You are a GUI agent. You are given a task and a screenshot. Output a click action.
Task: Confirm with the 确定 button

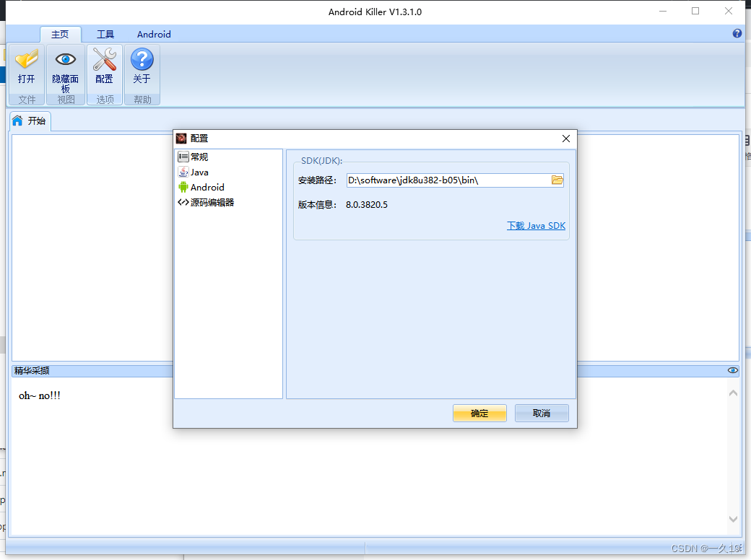click(x=479, y=413)
